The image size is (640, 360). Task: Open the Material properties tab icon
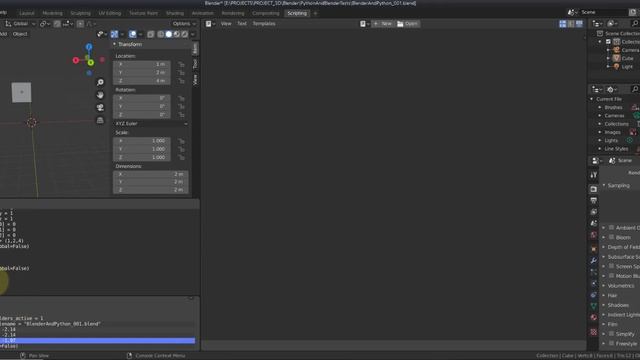(593, 318)
